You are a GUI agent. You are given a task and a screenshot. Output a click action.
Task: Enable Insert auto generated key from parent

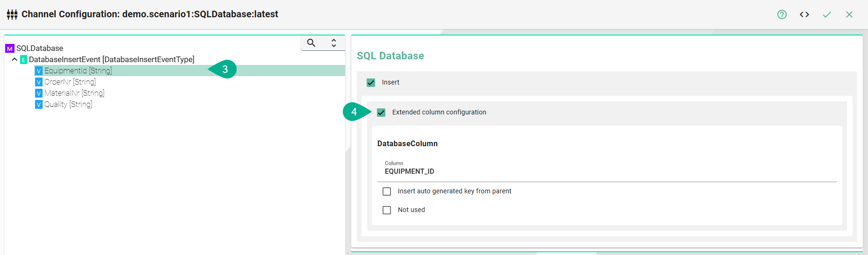387,191
